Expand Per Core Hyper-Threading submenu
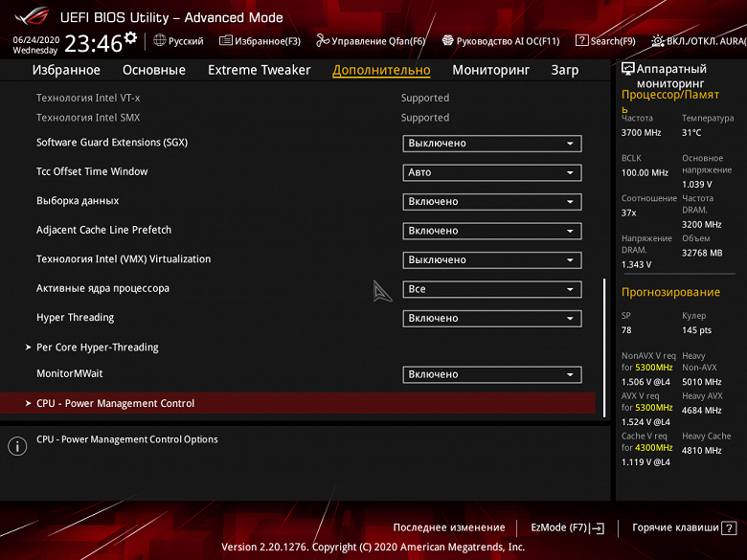747x560 pixels. pyautogui.click(x=97, y=347)
